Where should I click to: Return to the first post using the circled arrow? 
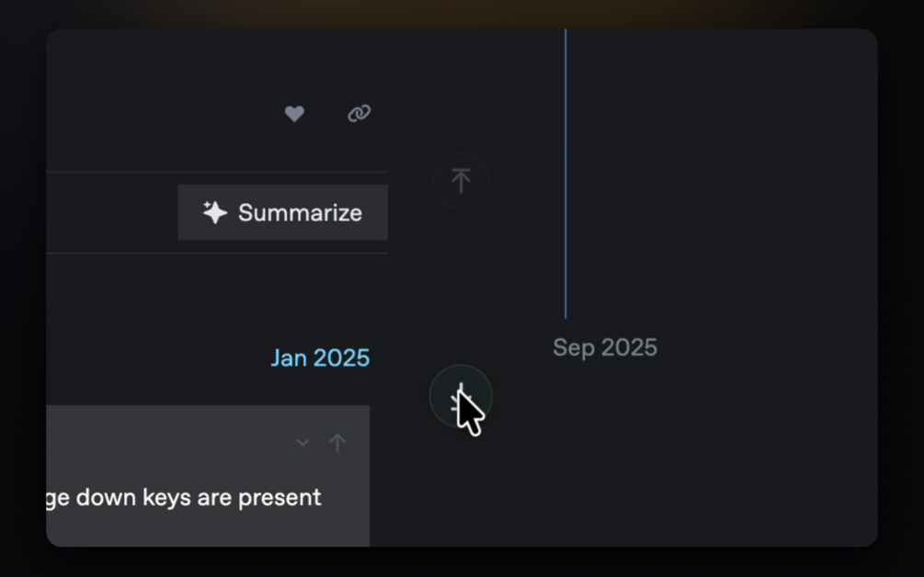461,180
